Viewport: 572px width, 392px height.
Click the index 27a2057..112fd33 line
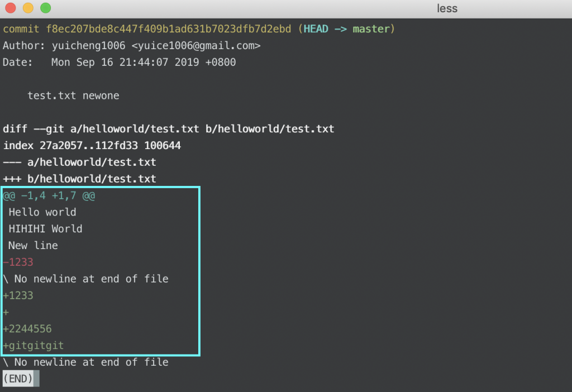92,146
